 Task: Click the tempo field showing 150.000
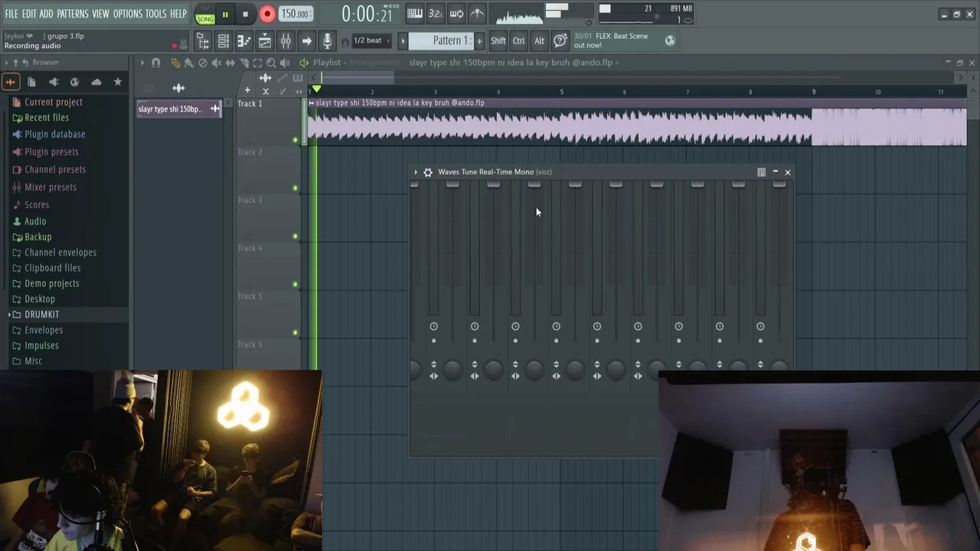[295, 14]
